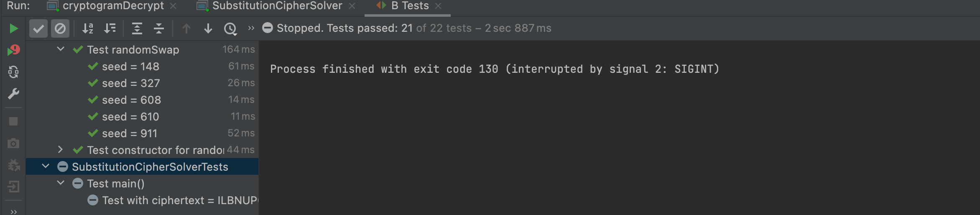The height and width of the screenshot is (215, 980).
Task: Open test history clock icon
Action: coord(230,28)
